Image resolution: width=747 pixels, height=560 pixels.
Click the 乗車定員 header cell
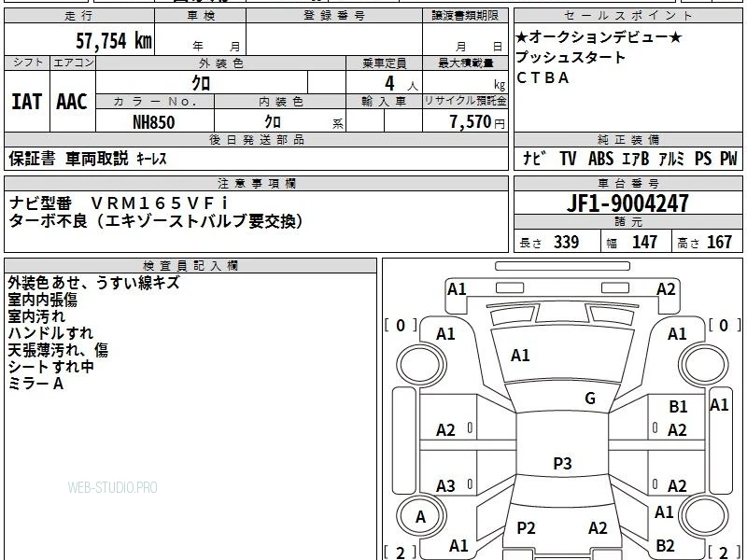[x=384, y=63]
